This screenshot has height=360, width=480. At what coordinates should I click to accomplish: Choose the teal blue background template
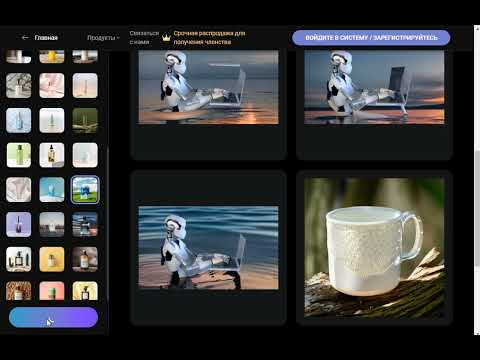click(52, 190)
